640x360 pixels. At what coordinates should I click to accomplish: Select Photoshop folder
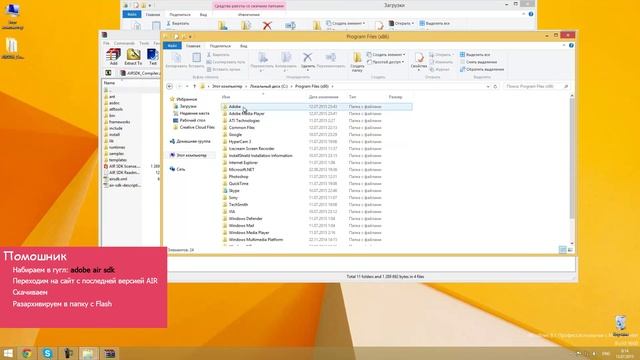click(x=238, y=177)
